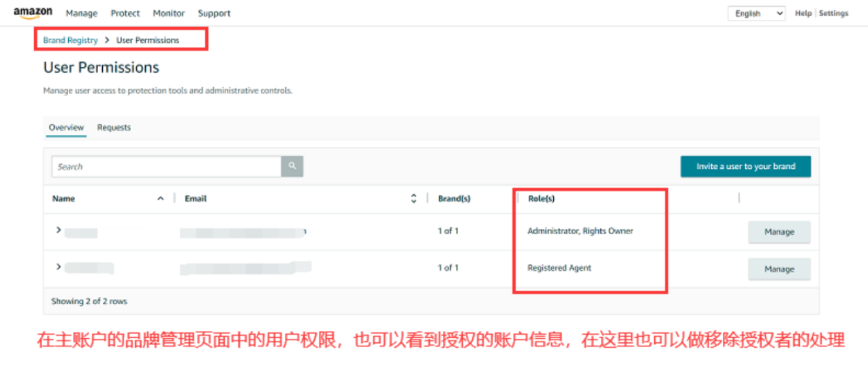Open the Settings link
This screenshot has height=371, width=868.
point(833,14)
